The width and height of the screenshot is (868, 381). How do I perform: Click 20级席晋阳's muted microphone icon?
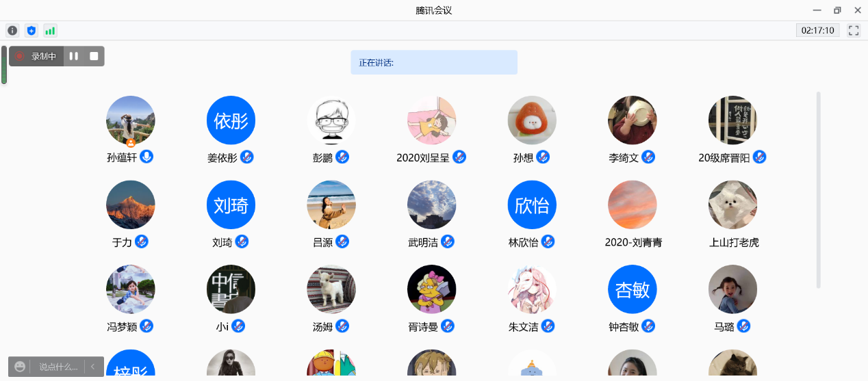759,157
